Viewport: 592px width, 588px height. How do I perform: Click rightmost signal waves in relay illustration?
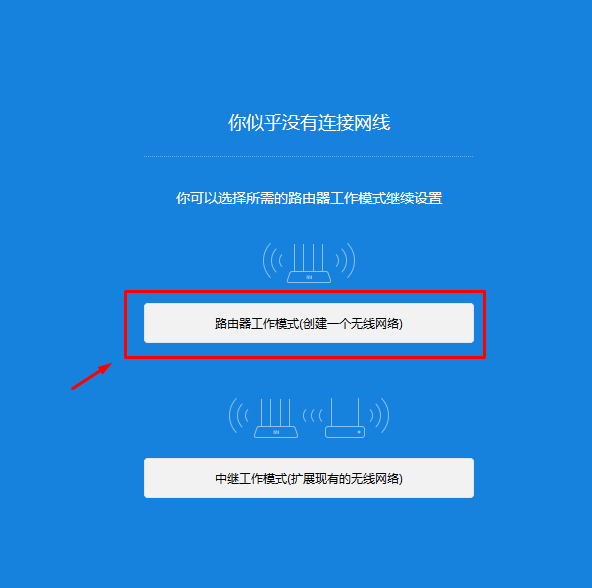379,415
